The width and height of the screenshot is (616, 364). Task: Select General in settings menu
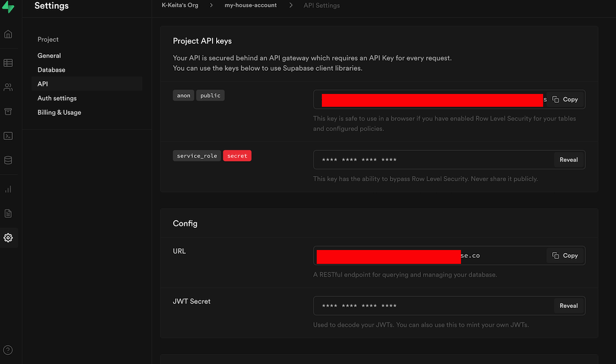tap(49, 55)
